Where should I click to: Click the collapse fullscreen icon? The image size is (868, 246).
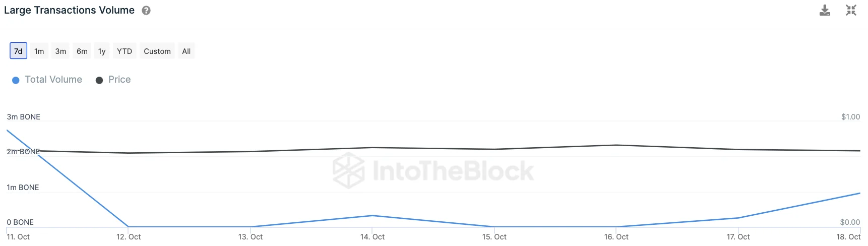click(x=851, y=10)
